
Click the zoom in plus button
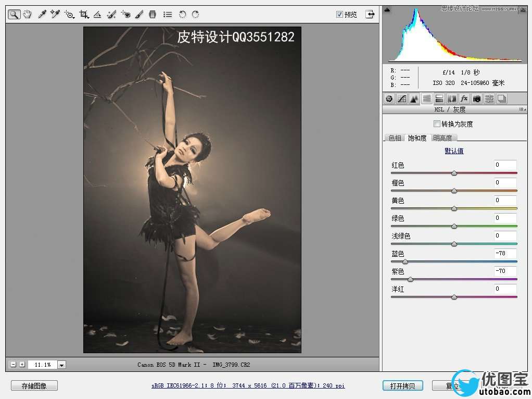(22, 365)
